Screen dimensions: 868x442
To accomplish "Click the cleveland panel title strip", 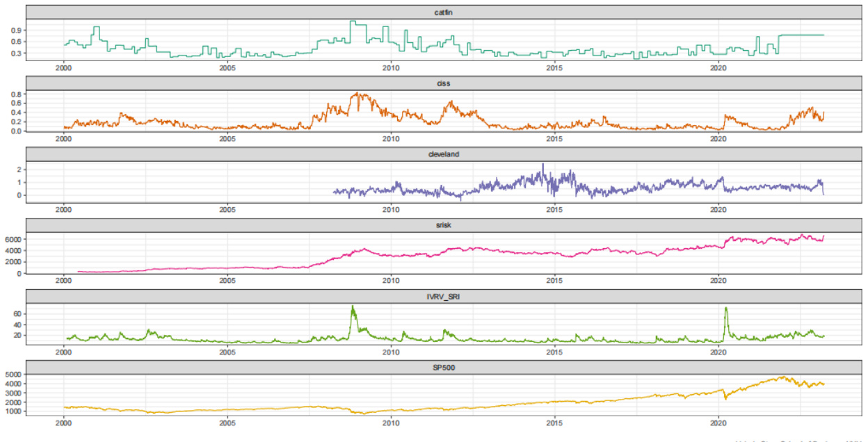I will [444, 154].
